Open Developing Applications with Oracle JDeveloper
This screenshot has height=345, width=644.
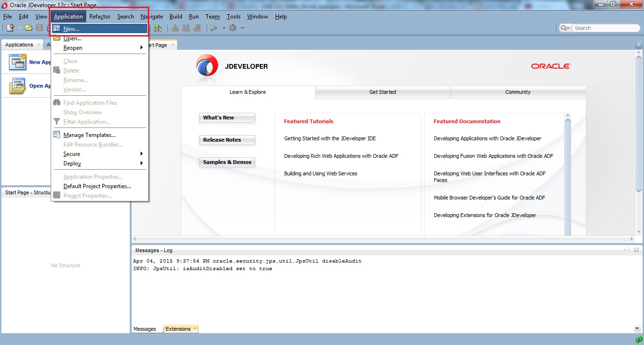(487, 138)
